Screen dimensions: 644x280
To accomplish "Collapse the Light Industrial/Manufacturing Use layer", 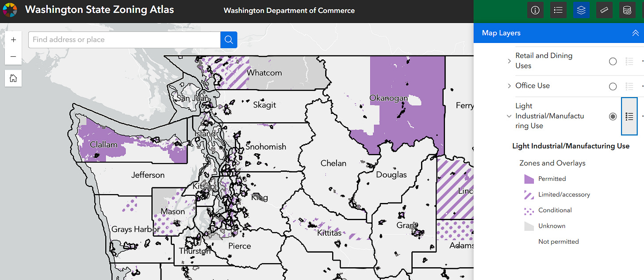I will coord(509,116).
